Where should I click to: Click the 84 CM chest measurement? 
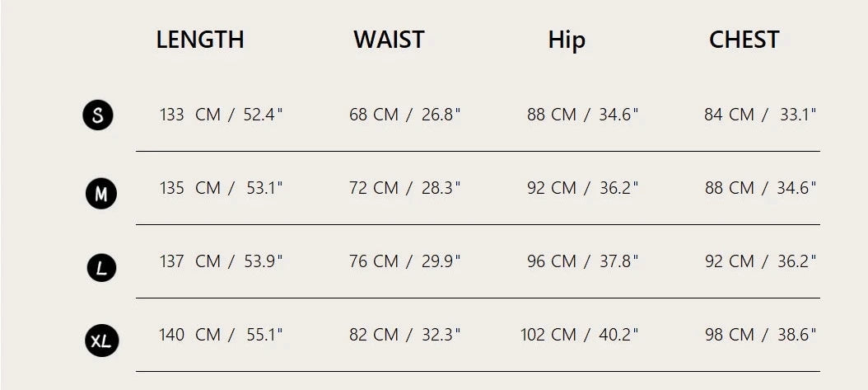click(759, 115)
